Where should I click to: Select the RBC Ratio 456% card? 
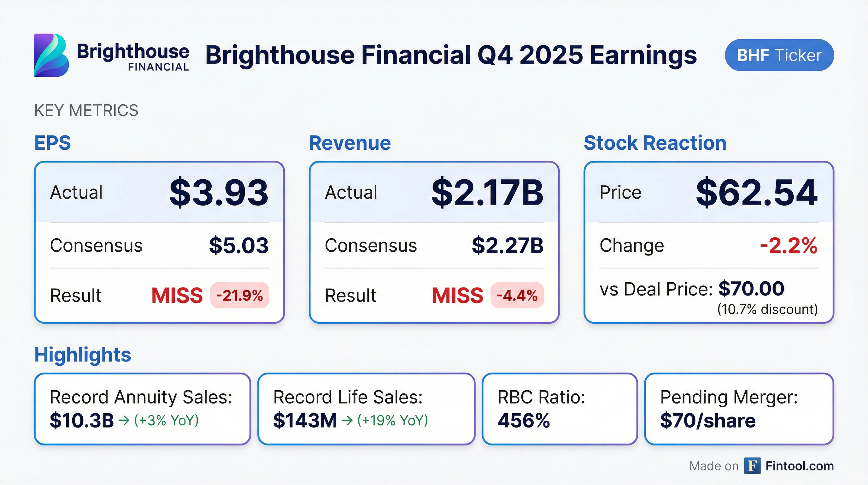559,409
